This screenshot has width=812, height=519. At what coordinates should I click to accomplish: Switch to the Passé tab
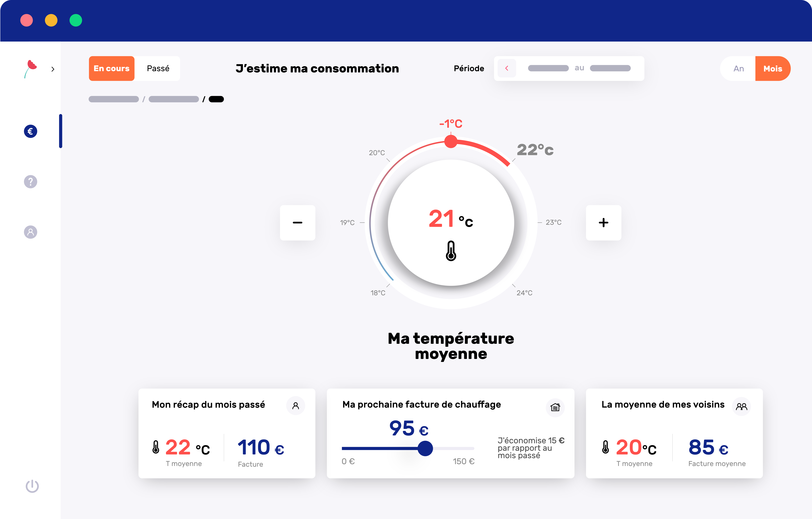158,68
